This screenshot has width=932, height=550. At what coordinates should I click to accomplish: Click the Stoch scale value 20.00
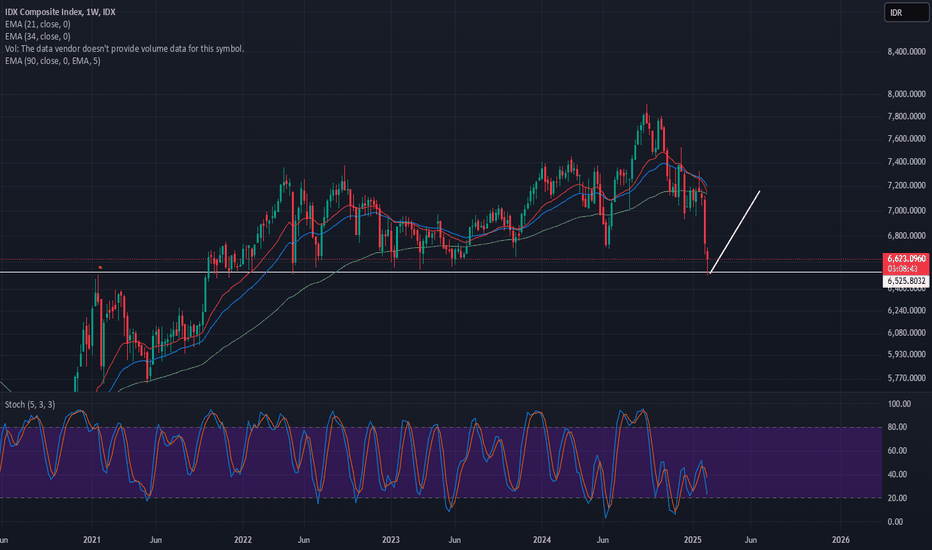click(x=897, y=498)
